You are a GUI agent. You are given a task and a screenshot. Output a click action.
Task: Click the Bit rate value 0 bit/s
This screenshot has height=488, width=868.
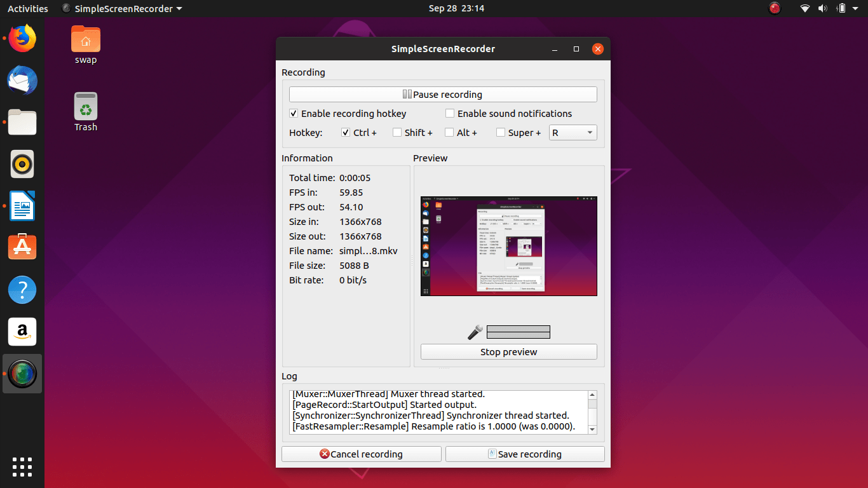tap(353, 280)
